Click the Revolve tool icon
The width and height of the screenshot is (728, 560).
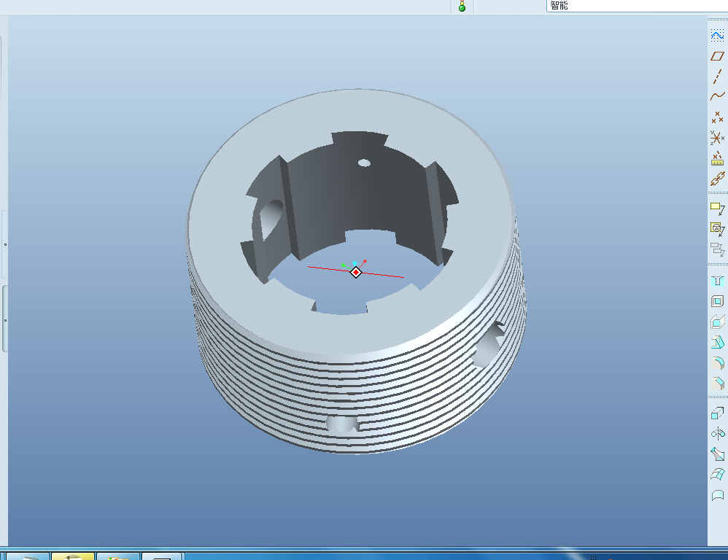tap(717, 434)
